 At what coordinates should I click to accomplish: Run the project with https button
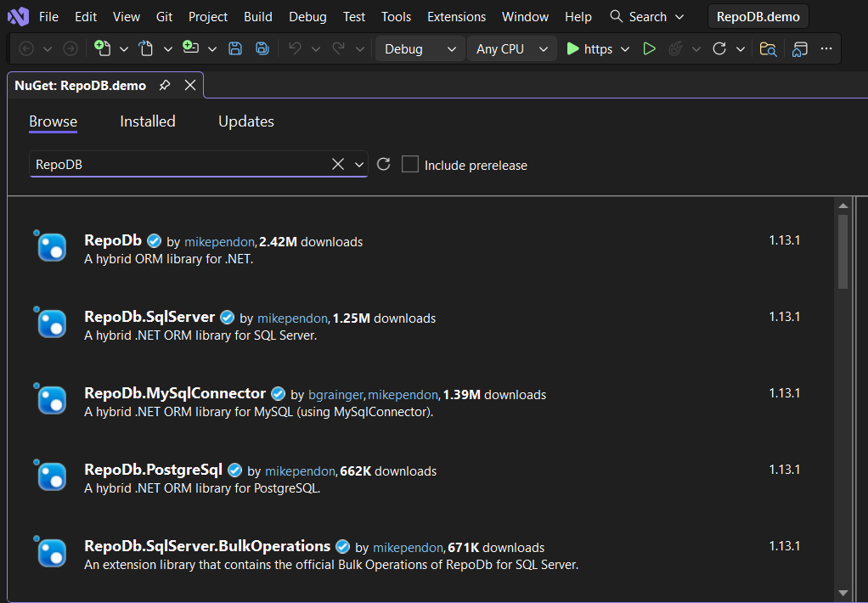(589, 49)
